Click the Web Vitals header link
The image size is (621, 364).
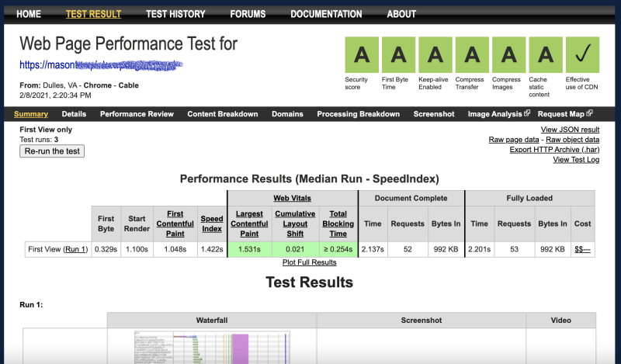pyautogui.click(x=293, y=198)
